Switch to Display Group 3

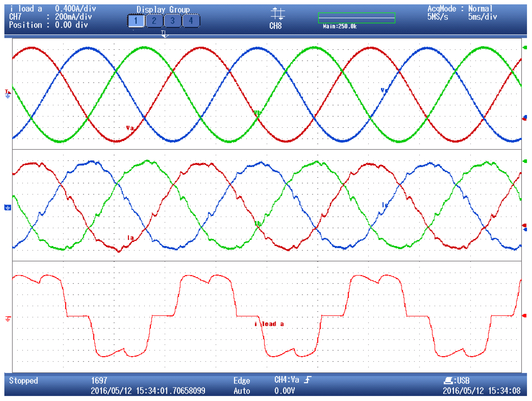coord(172,21)
